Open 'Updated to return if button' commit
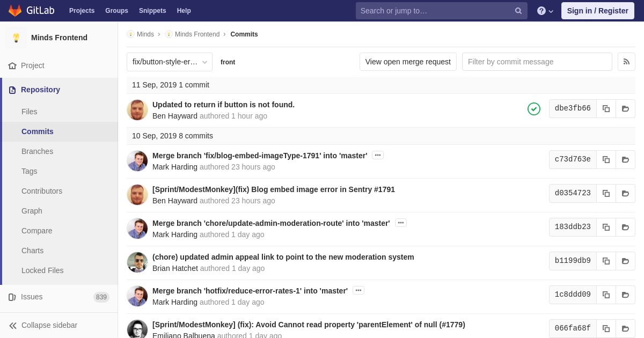The width and height of the screenshot is (644, 338). point(223,105)
